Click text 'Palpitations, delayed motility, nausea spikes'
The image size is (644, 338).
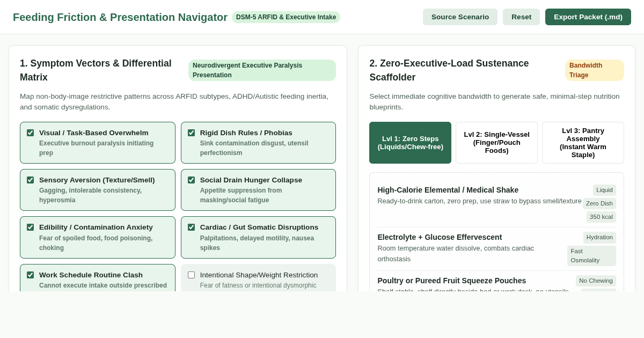[x=257, y=243]
